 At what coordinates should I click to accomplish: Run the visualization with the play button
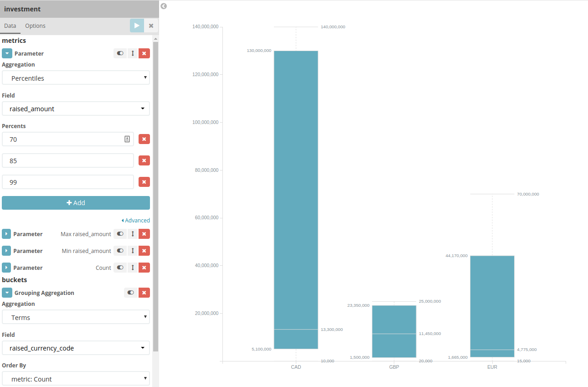pos(137,26)
